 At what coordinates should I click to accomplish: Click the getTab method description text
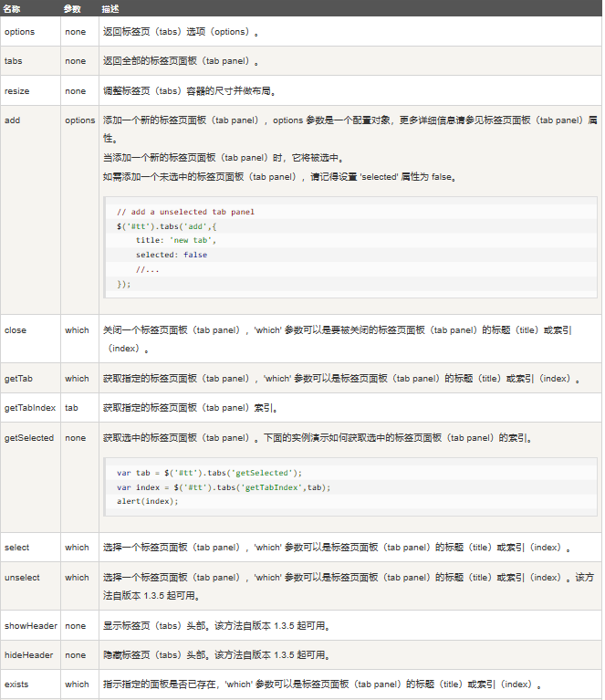point(341,378)
